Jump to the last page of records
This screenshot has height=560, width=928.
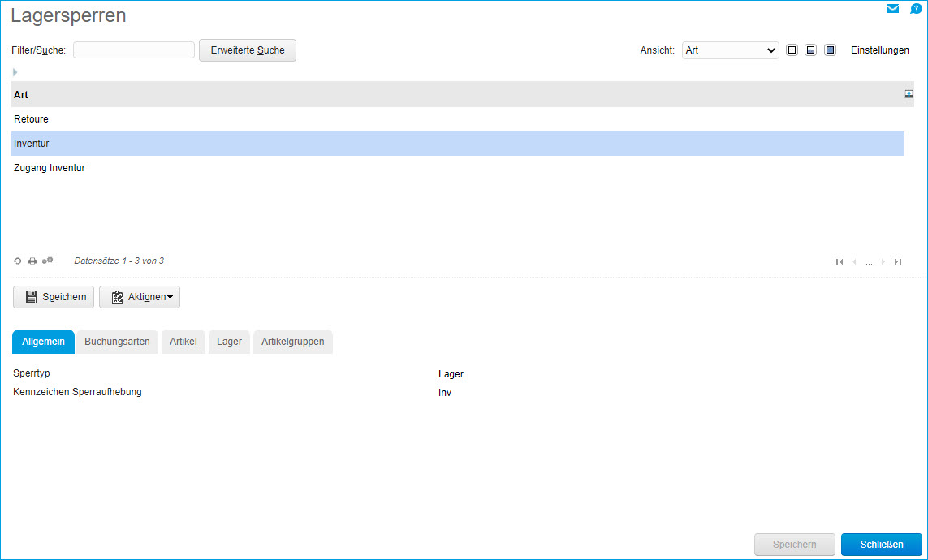point(898,261)
